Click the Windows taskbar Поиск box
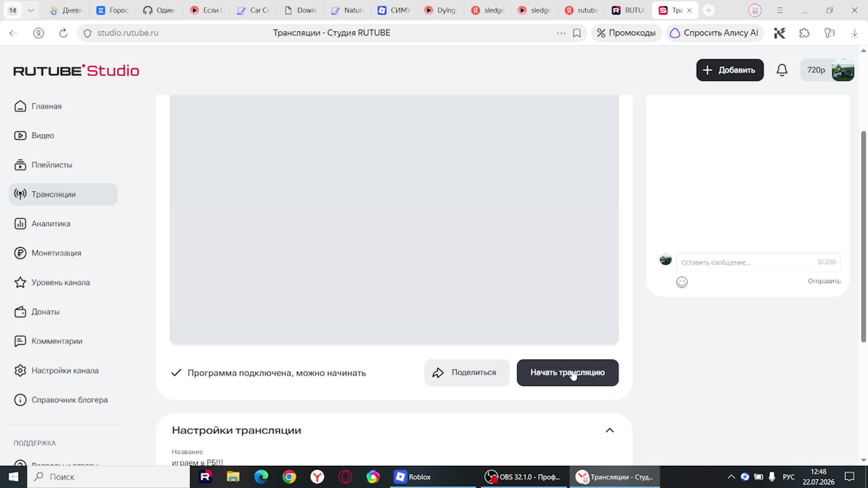Screen dimensions: 868x488 tap(108, 477)
